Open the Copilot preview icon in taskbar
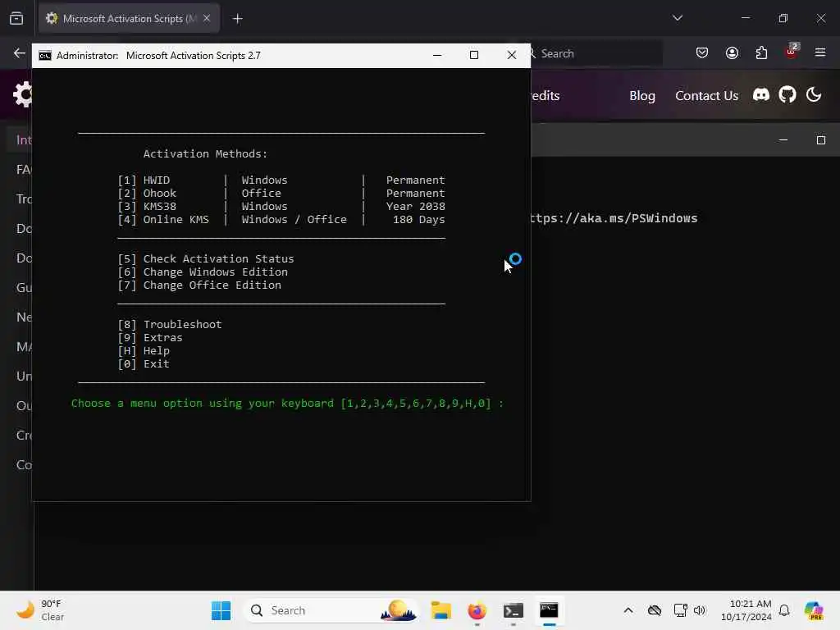 point(813,610)
